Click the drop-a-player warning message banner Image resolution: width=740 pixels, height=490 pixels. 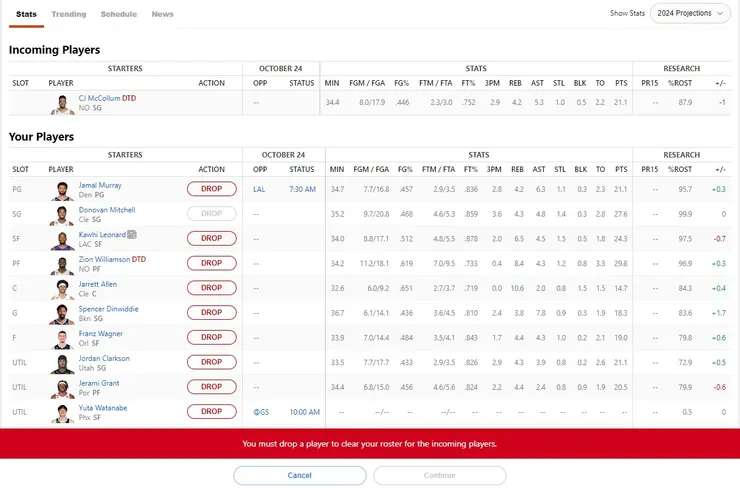point(370,444)
